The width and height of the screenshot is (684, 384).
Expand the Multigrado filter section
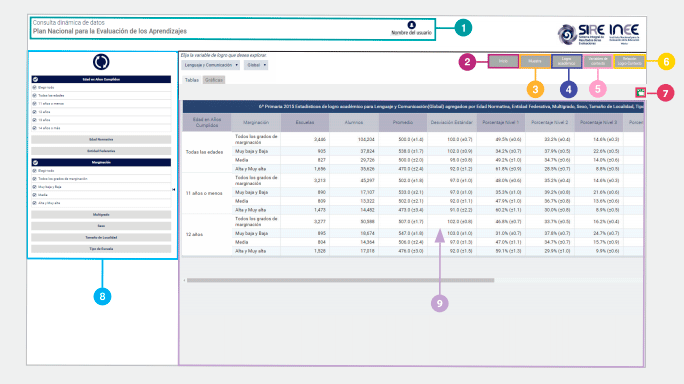coord(101,215)
